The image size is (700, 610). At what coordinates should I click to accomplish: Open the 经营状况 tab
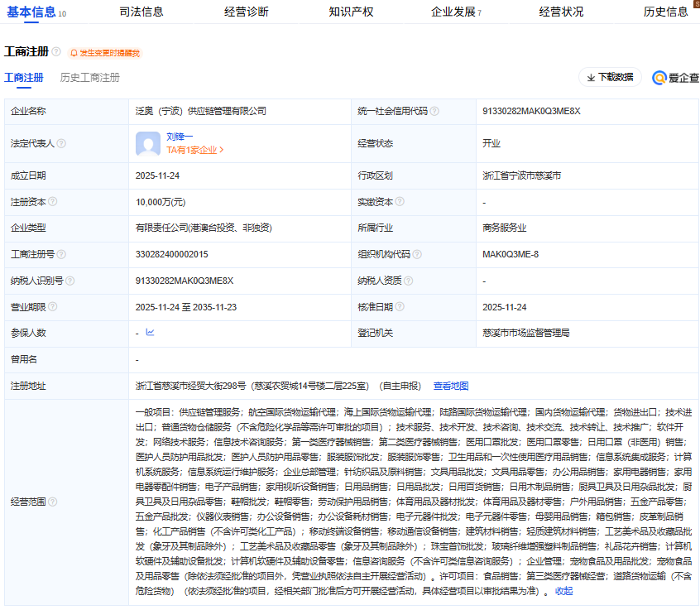[561, 12]
